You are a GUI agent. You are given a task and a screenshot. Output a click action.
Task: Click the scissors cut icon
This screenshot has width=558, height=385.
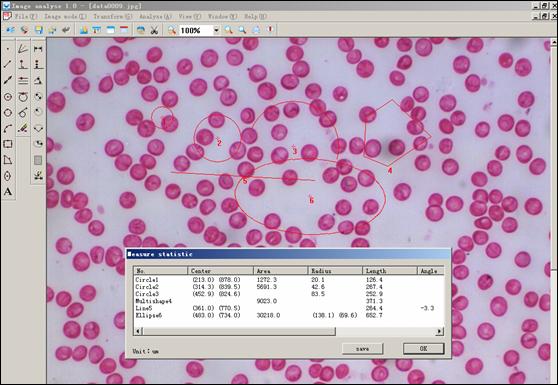(x=154, y=30)
